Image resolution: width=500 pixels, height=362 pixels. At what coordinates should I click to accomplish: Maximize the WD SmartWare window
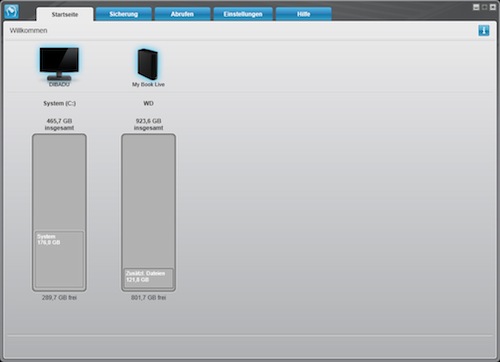coord(484,7)
